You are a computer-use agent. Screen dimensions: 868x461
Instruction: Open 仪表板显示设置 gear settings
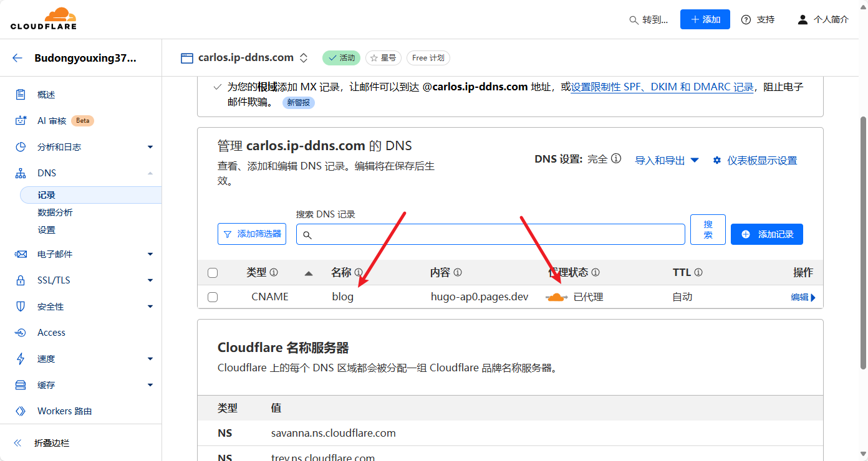[755, 160]
